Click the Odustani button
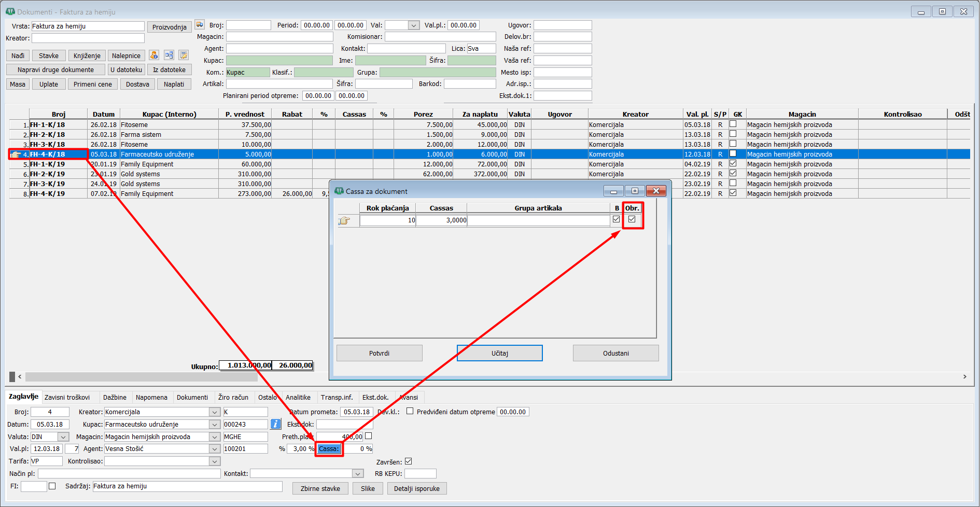Image resolution: width=980 pixels, height=507 pixels. tap(616, 353)
